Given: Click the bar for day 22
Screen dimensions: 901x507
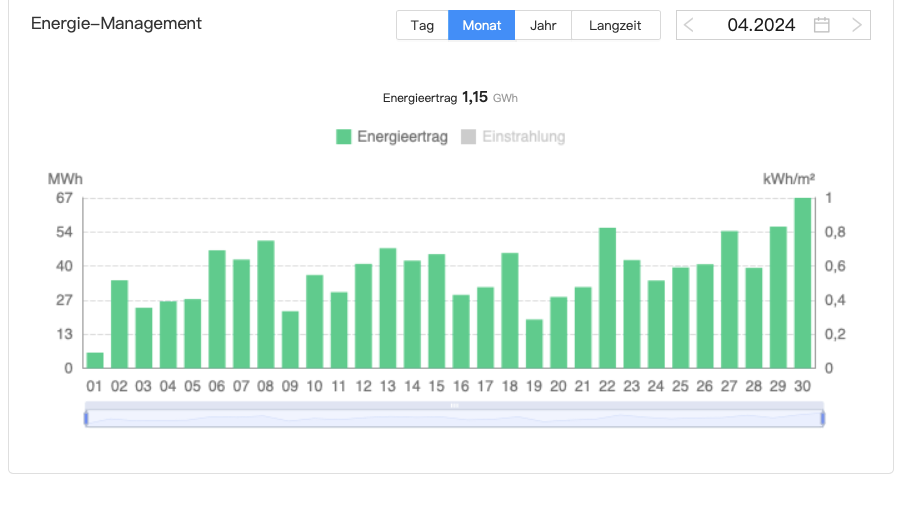Looking at the screenshot, I should click(607, 298).
